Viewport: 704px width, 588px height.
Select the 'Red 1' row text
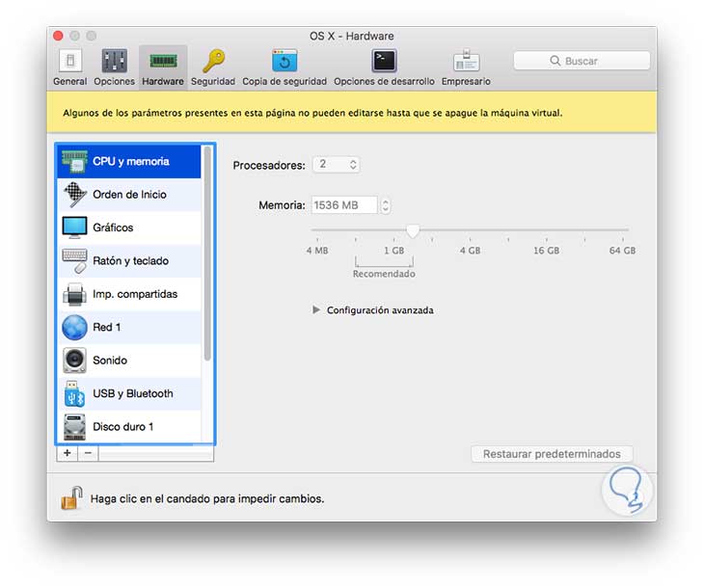107,327
